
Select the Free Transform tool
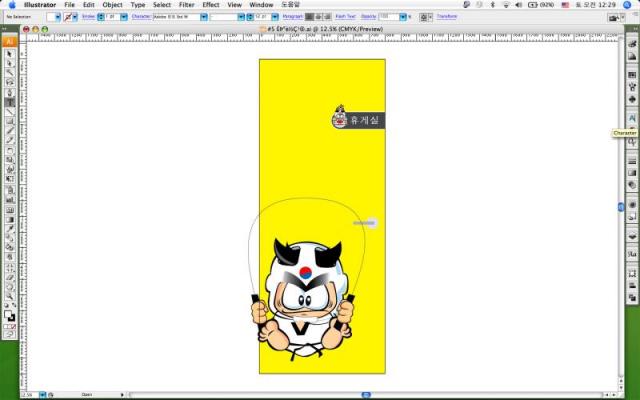point(10,179)
